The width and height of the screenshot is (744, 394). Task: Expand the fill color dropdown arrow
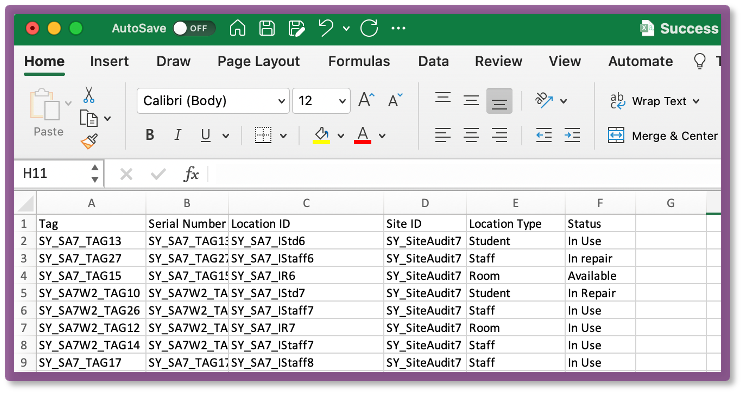click(341, 136)
